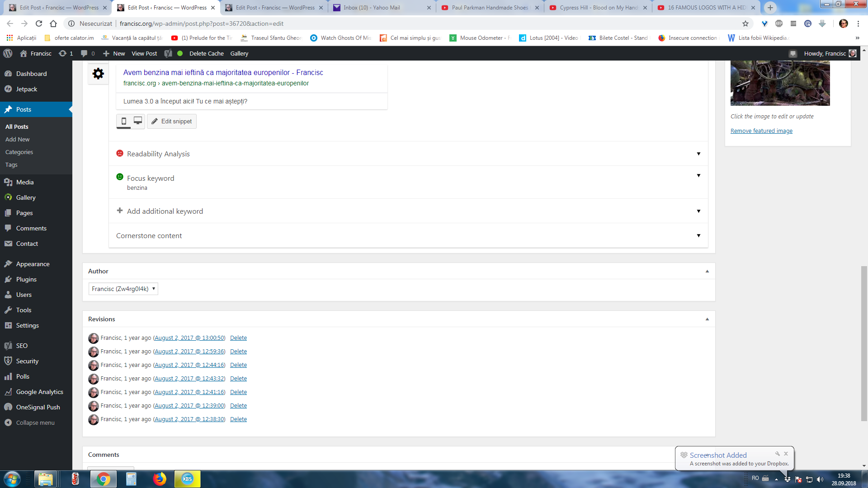Click the Yoast snippet settings gear icon
Screen dimensions: 868x488
click(x=98, y=74)
